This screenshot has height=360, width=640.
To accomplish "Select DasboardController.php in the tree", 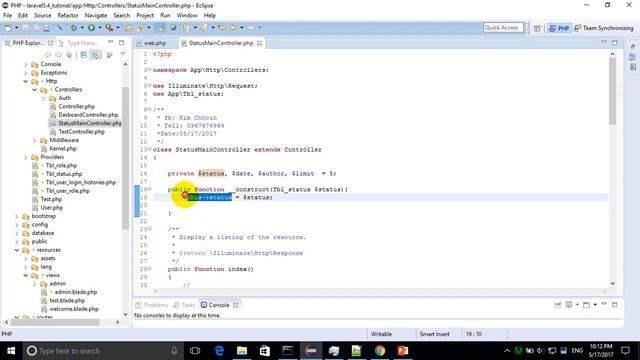I will 88,115.
